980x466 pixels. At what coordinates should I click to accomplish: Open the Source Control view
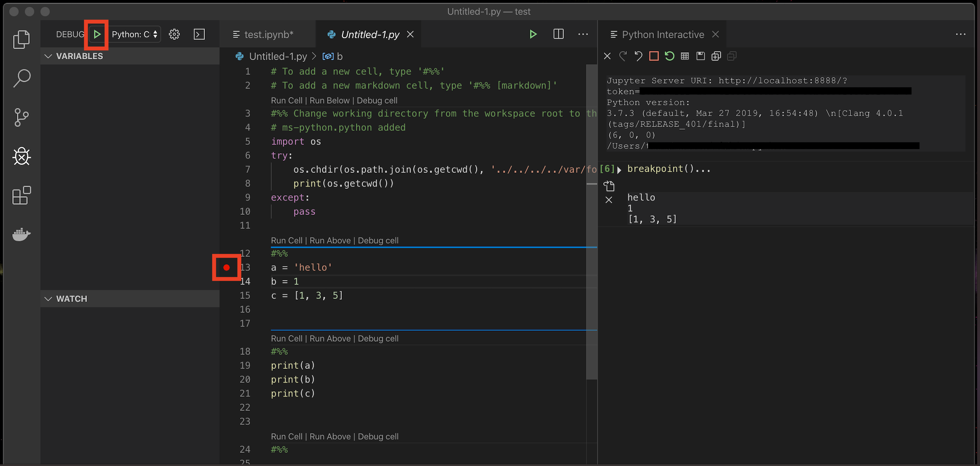coord(21,118)
